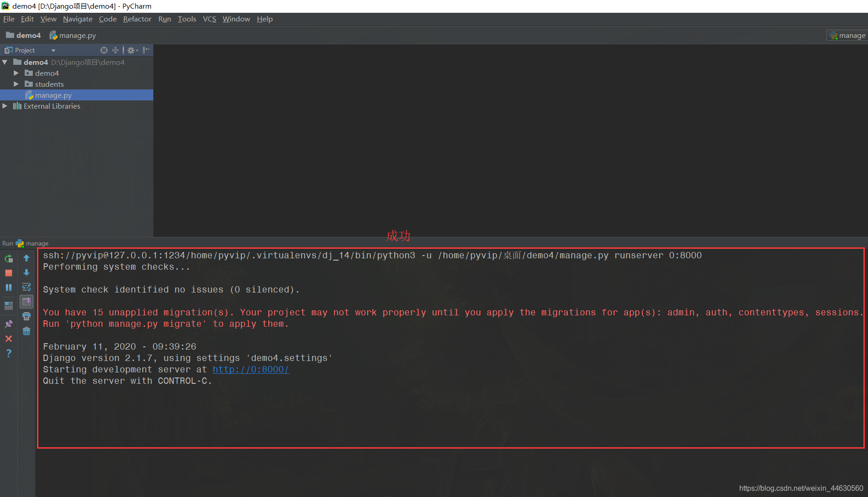
Task: Open the Project view dropdown
Action: (53, 50)
